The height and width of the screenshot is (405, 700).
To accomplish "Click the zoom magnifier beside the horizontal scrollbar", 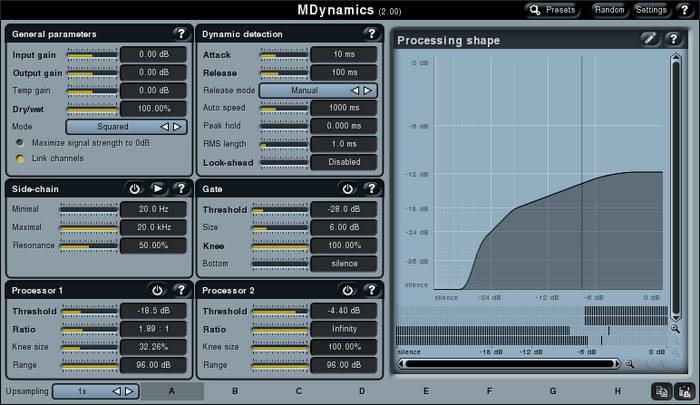I will 630,364.
